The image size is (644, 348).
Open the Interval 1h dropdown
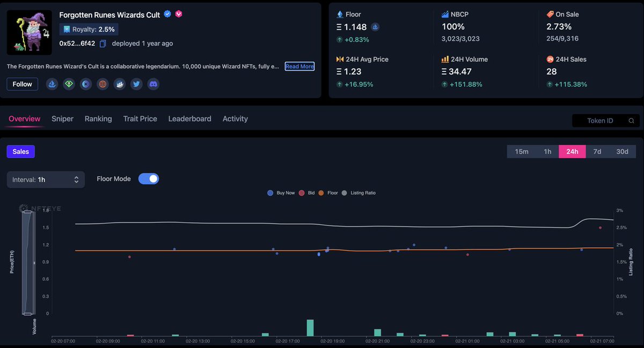pos(46,180)
